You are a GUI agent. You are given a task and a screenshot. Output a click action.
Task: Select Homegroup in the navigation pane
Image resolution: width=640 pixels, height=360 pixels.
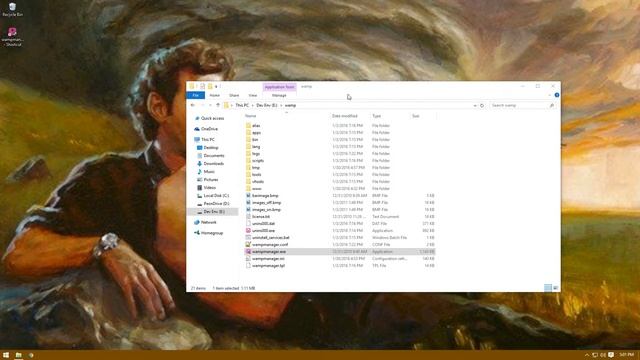point(209,233)
